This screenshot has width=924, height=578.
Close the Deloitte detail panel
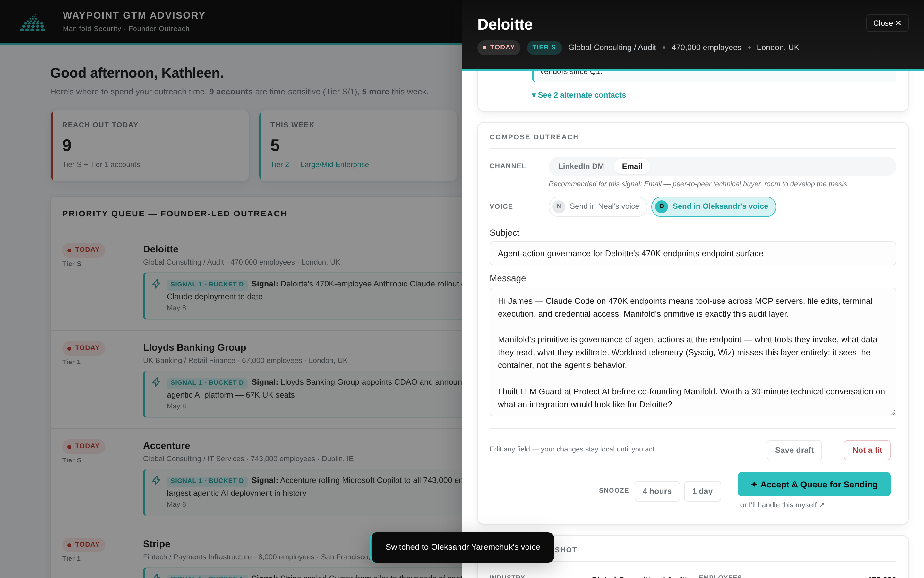pyautogui.click(x=886, y=23)
